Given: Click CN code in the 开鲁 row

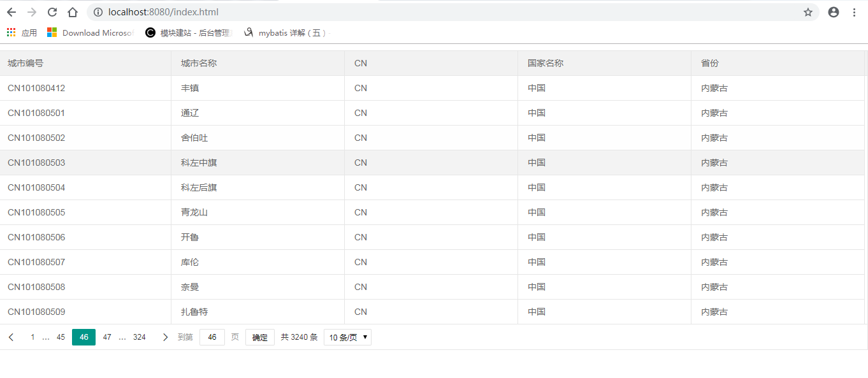Looking at the screenshot, I should [x=361, y=237].
